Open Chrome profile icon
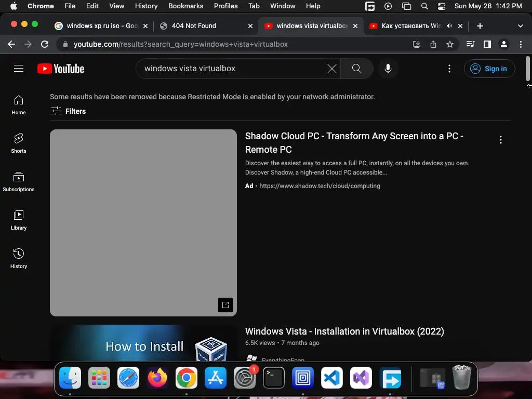 504,44
